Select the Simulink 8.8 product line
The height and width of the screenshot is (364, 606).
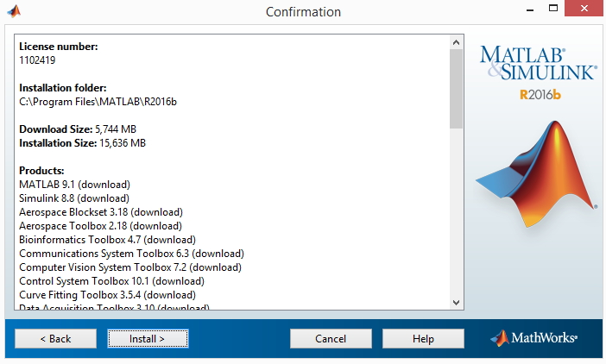point(74,198)
